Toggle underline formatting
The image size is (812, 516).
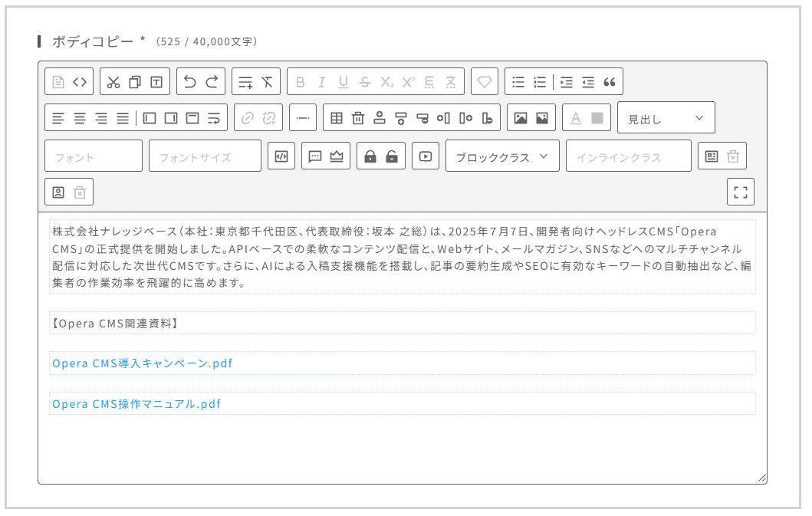coord(344,82)
